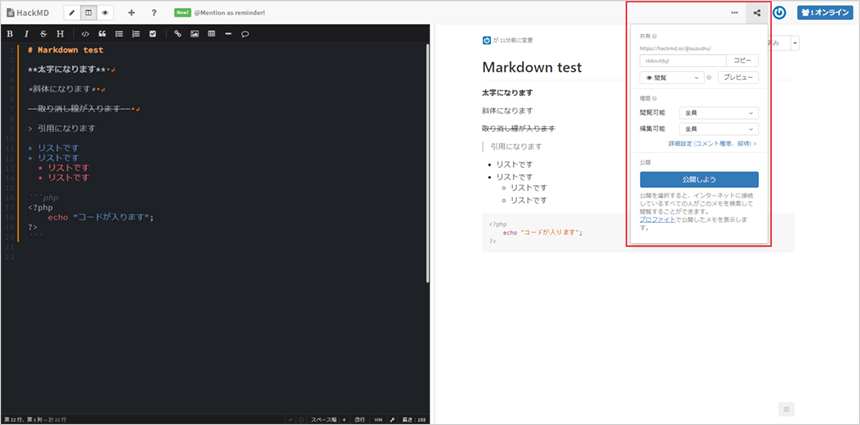Insert a comment with speech bubble icon
Viewport: 860px width, 425px height.
[245, 33]
